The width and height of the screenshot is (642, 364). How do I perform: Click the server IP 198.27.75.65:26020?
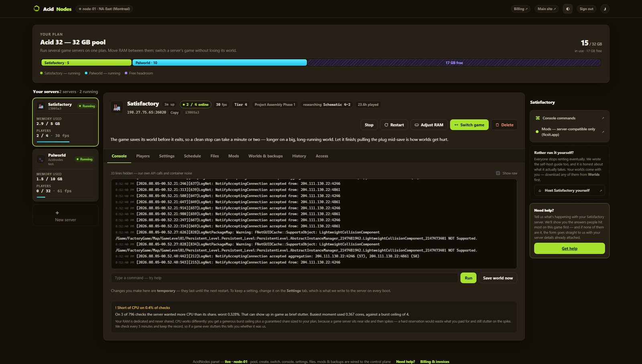146,112
